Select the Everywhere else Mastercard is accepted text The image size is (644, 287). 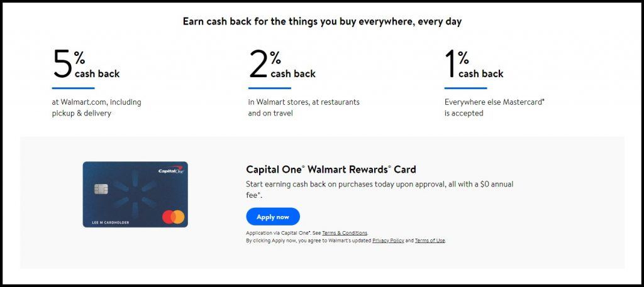pyautogui.click(x=494, y=108)
